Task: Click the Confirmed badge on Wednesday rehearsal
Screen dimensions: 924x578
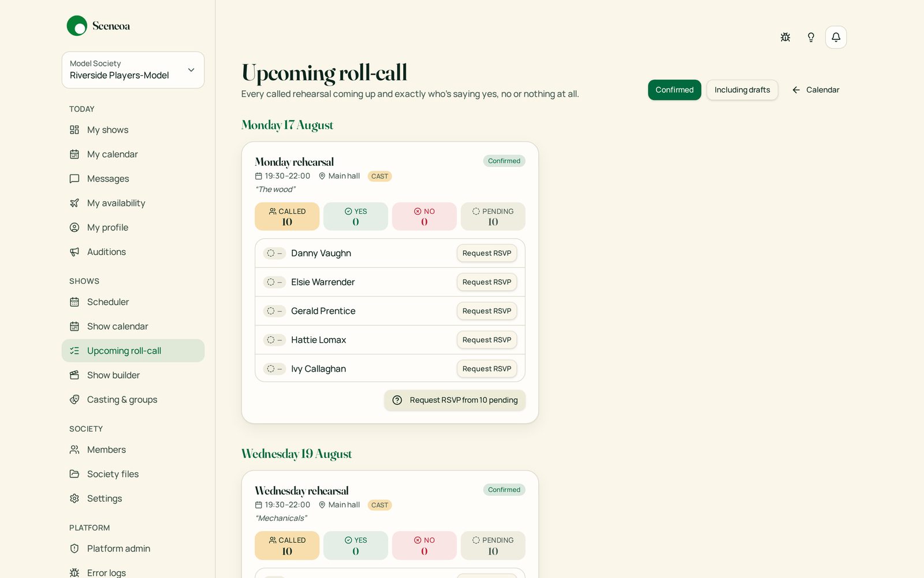Action: click(x=504, y=490)
